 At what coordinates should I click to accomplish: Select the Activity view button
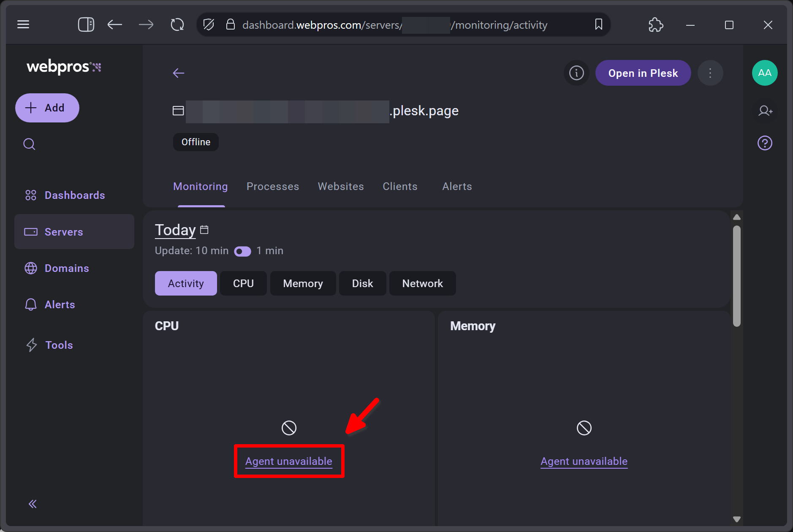[x=186, y=283]
